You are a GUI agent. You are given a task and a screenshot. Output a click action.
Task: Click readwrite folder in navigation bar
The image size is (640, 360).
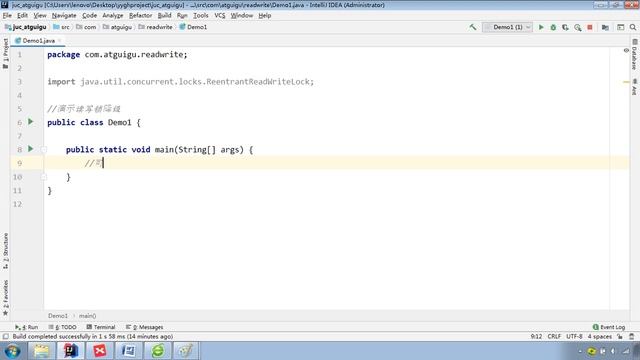pyautogui.click(x=156, y=27)
